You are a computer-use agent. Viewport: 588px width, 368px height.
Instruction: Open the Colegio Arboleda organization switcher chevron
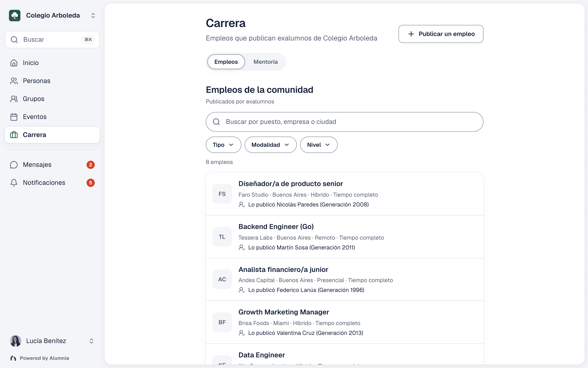point(93,16)
